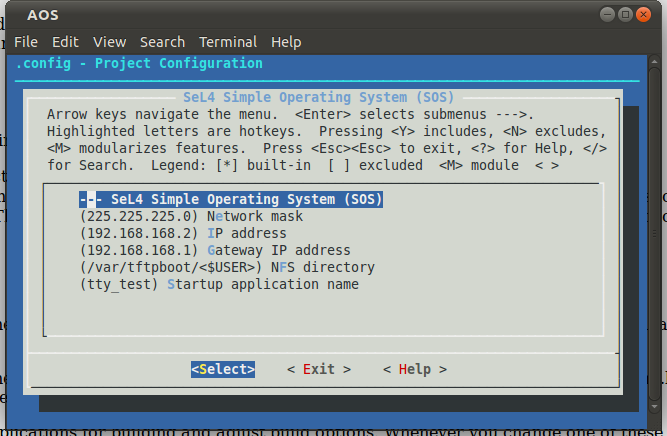
Task: Select the Network mask option
Action: coord(191,216)
